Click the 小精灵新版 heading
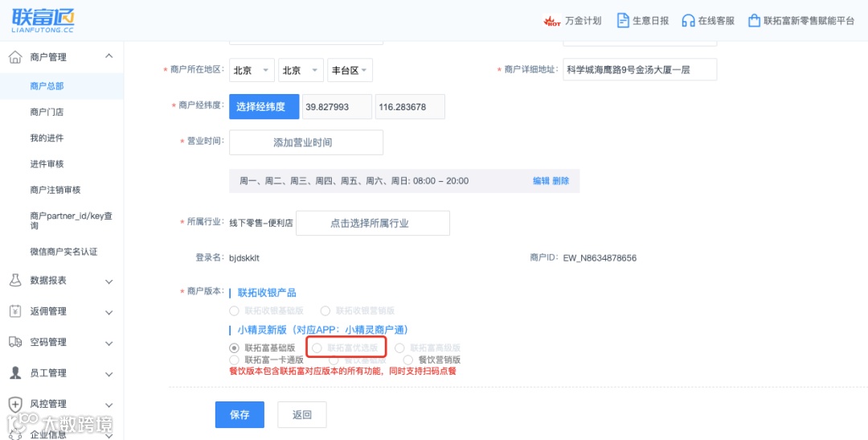The height and width of the screenshot is (440, 868). [323, 330]
